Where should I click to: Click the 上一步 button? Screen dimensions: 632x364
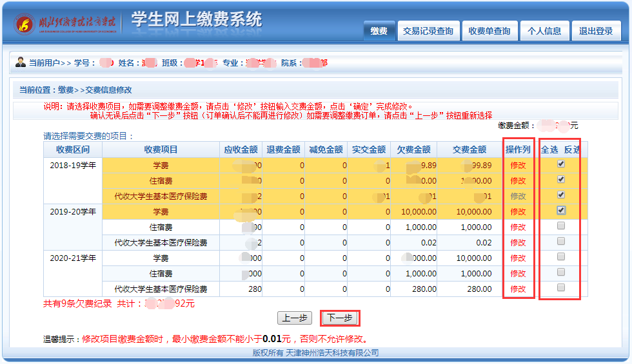[295, 318]
